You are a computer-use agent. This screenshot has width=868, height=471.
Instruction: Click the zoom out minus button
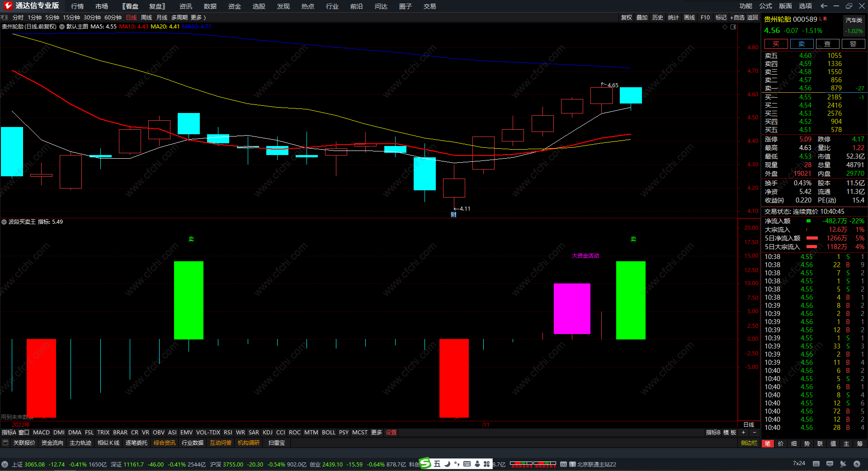click(x=754, y=433)
